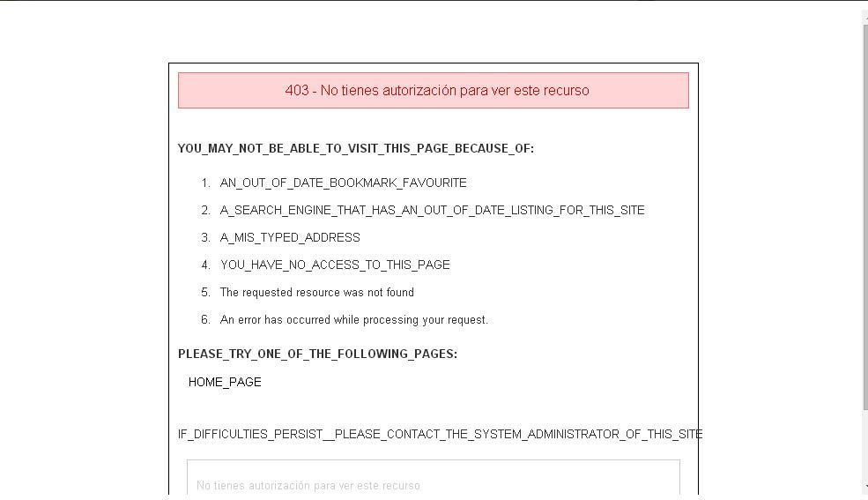Click 'The requested resource was not found'
Image resolution: width=868 pixels, height=500 pixels.
click(316, 293)
